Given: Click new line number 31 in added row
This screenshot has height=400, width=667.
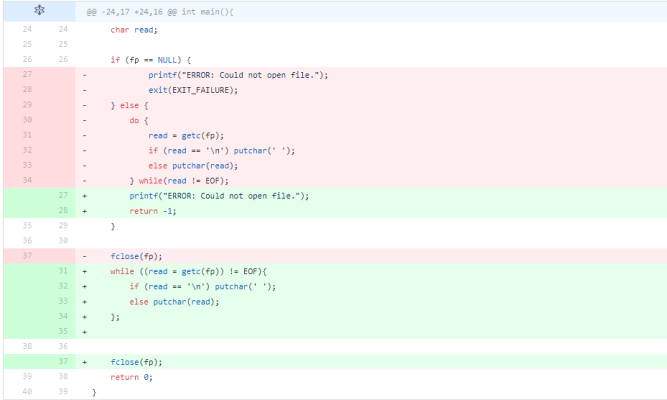Looking at the screenshot, I should [x=63, y=271].
